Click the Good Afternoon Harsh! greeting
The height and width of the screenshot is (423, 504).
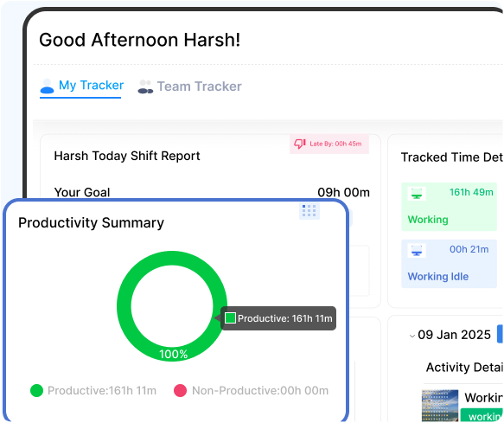[139, 40]
